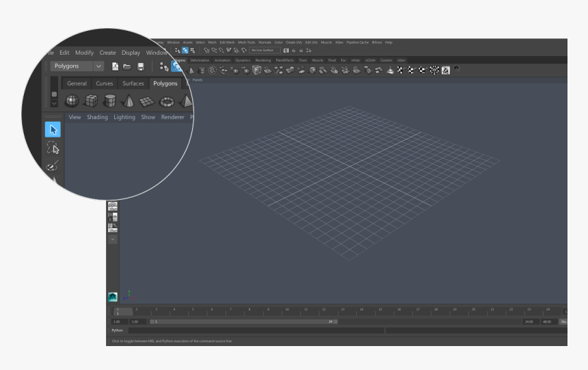Toggle Make Live magnet icon
Screen dimensions: 588x370
(x=244, y=51)
